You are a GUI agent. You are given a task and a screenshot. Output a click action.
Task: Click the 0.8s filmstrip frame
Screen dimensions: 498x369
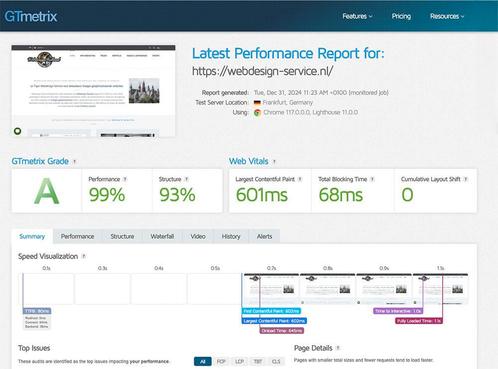click(328, 289)
